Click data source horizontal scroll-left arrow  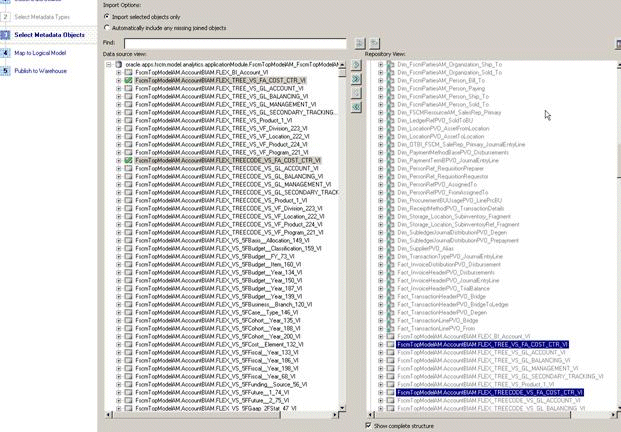click(x=109, y=415)
